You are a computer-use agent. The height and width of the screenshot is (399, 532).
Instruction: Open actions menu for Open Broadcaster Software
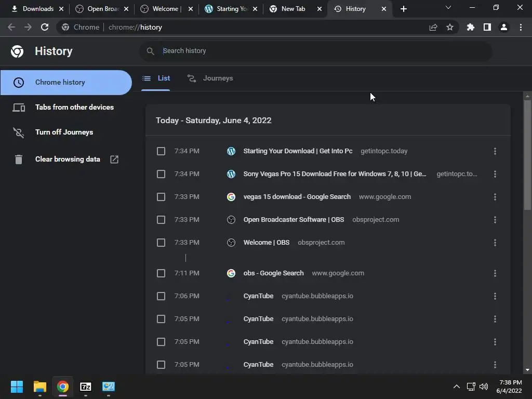[495, 220]
